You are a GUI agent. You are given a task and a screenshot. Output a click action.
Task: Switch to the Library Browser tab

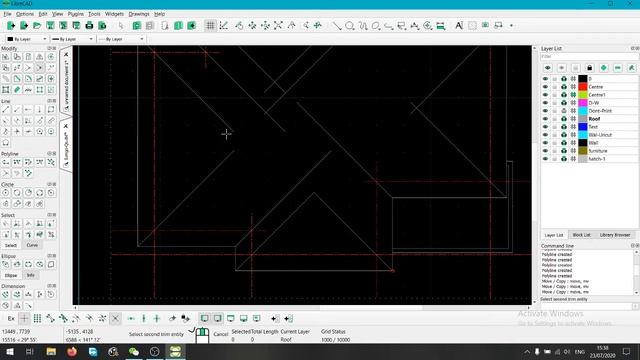click(x=615, y=235)
